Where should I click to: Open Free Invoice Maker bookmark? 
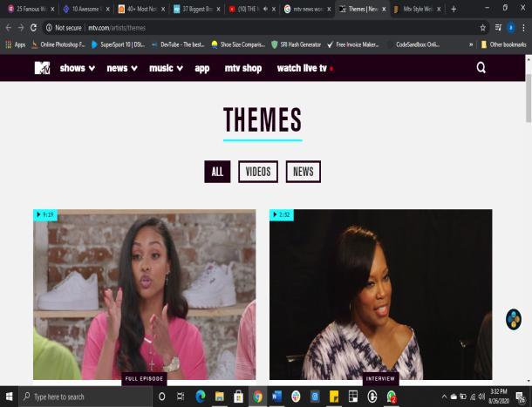(353, 44)
